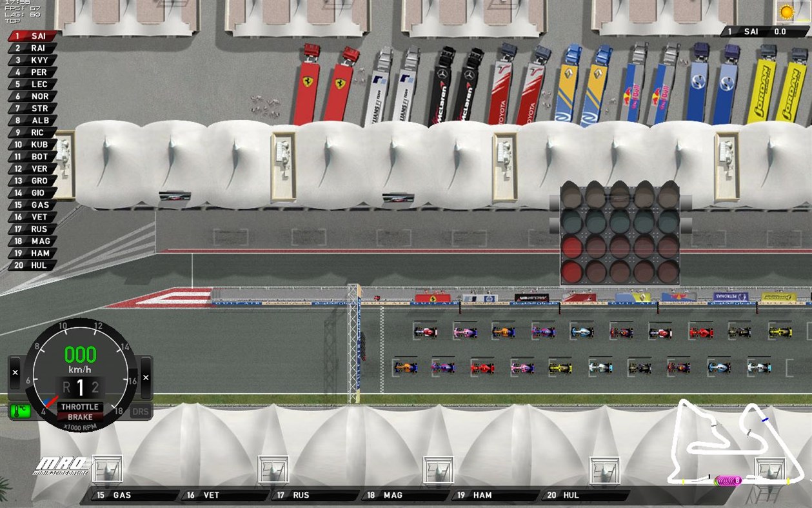This screenshot has height=508, width=812.
Task: Click the circuit outline minimap
Action: point(737,442)
